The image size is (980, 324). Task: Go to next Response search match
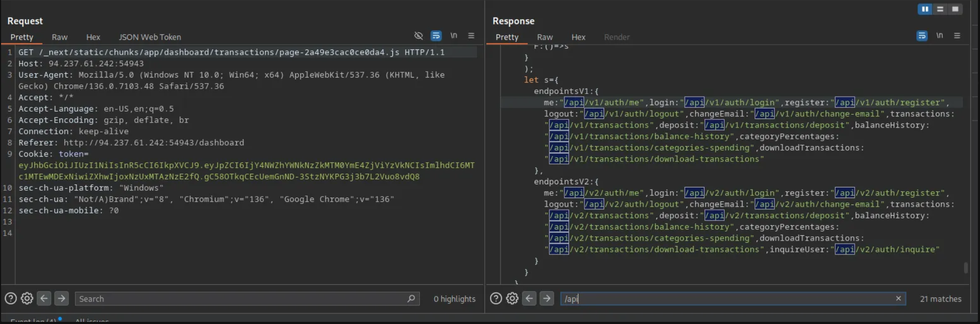pos(547,299)
